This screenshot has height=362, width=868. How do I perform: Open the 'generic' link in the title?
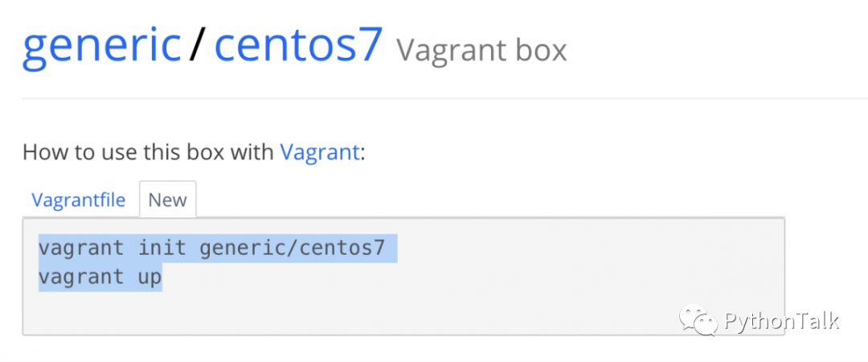pos(101,44)
